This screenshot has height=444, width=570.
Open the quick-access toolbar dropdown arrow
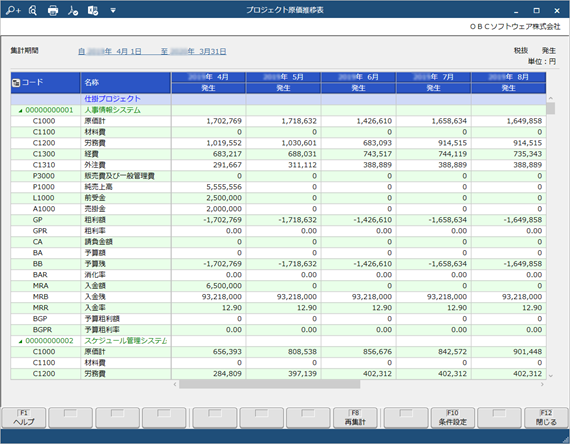[x=113, y=11]
